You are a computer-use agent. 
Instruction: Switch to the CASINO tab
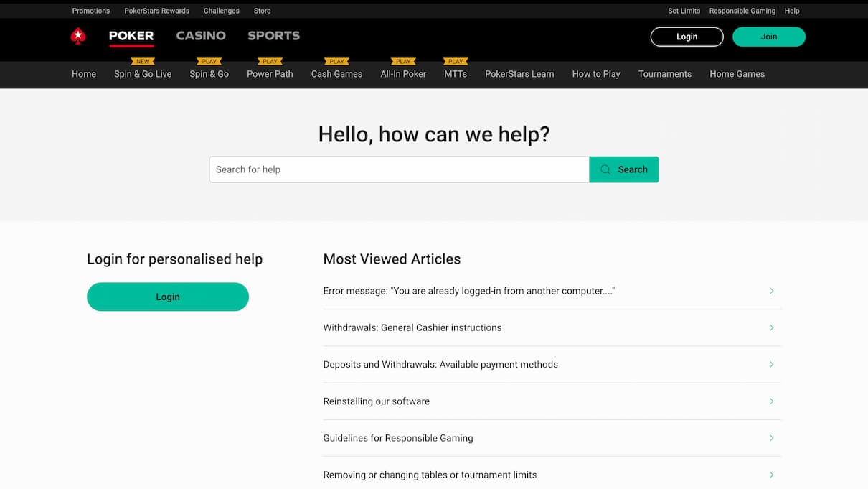201,36
